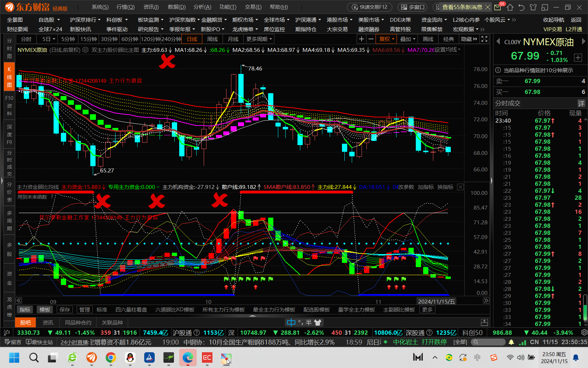Jump chart to latest data with right double-arrow
Screen dimensions: 588x368
pos(486,301)
